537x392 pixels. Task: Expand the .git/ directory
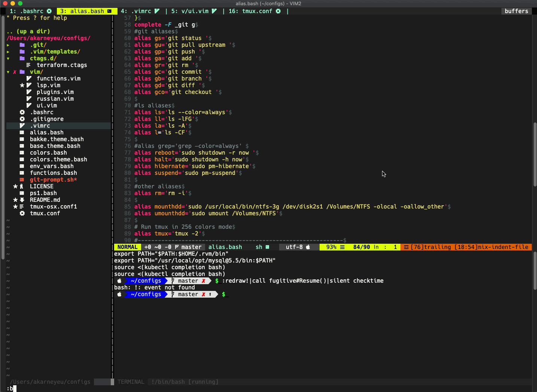(x=8, y=45)
